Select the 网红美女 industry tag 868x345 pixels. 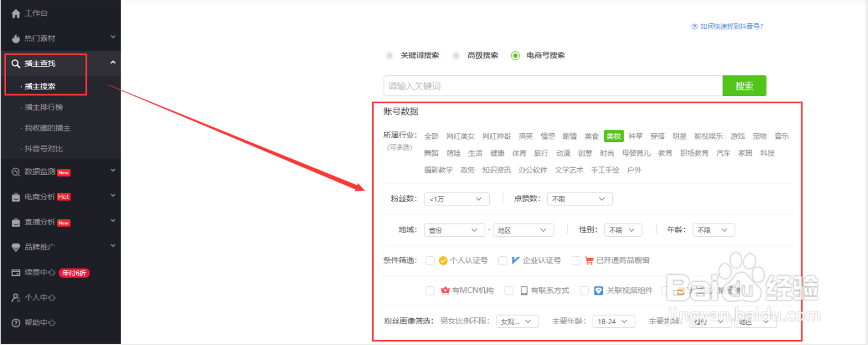click(x=460, y=136)
